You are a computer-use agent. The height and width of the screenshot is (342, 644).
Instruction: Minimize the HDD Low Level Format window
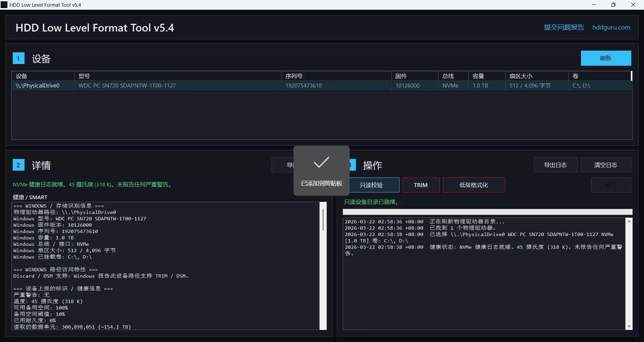594,5
